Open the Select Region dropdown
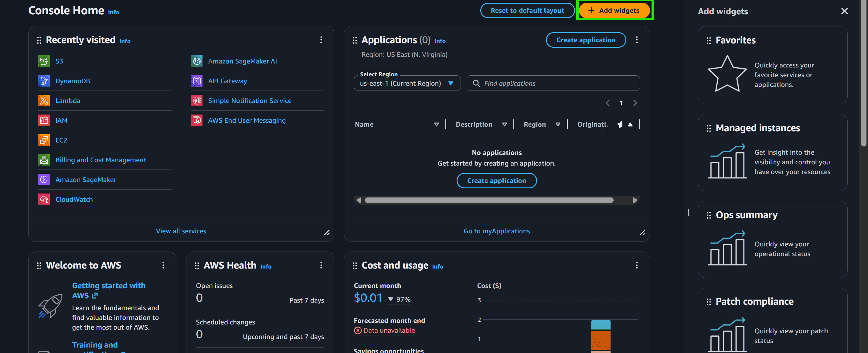This screenshot has width=868, height=353. [407, 83]
